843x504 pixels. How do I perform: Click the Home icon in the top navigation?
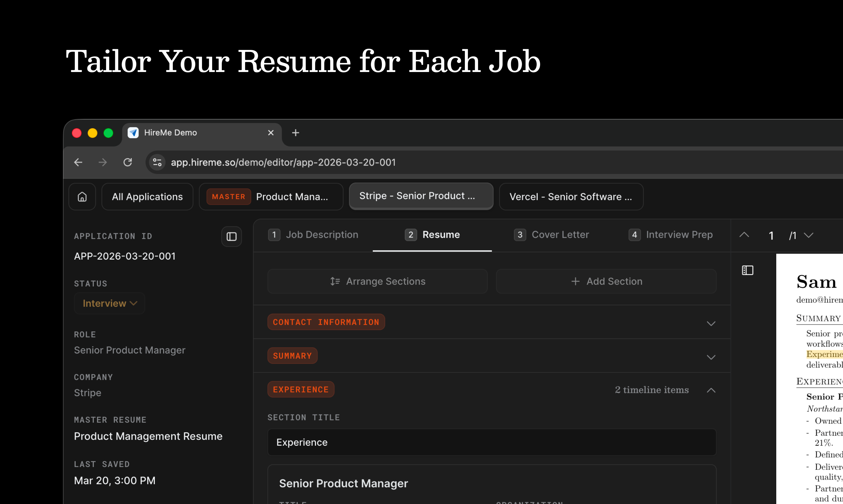point(82,197)
